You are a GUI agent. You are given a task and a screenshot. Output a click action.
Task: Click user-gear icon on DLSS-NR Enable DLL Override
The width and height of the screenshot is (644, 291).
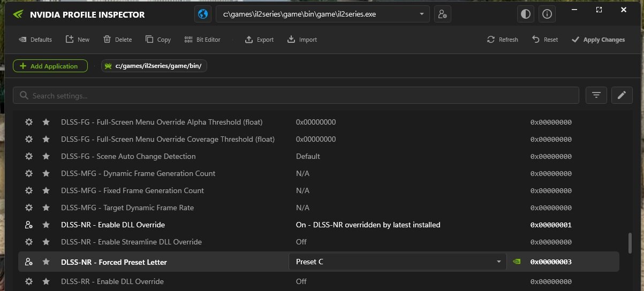click(29, 225)
